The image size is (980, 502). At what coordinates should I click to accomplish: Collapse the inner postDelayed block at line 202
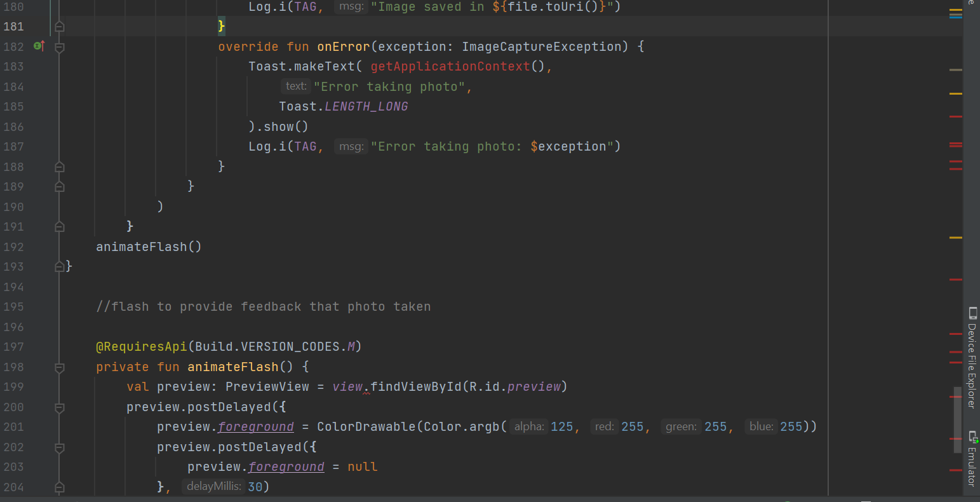pos(60,447)
